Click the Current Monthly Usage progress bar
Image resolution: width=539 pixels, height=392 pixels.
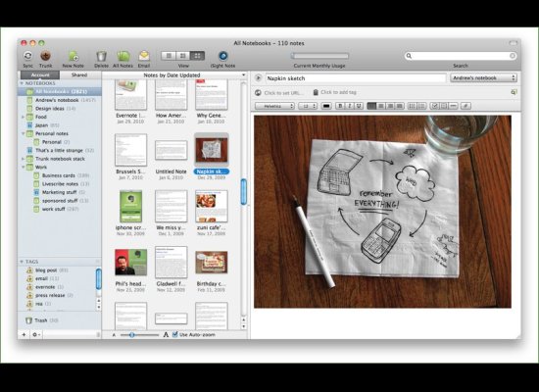tap(319, 56)
